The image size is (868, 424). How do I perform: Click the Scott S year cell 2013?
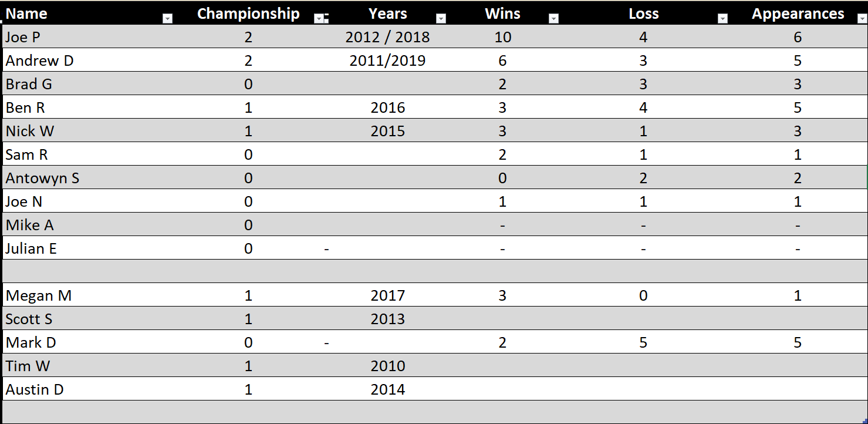tap(387, 319)
